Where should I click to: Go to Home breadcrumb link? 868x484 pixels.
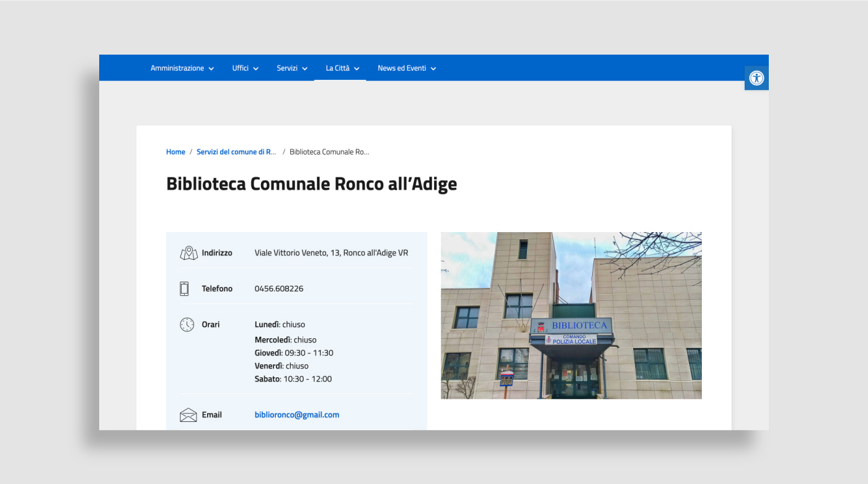point(175,152)
